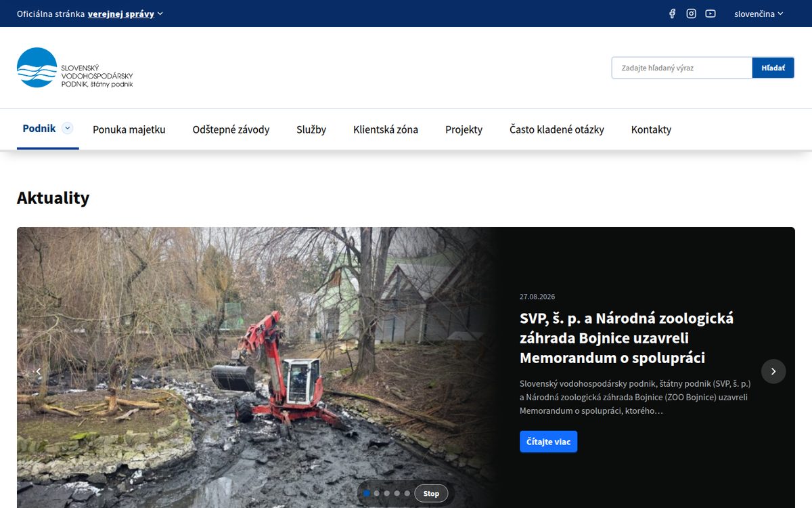This screenshot has height=508, width=812.
Task: Focus the 'Zadajte hľadaný výraz' search field
Action: [x=682, y=68]
